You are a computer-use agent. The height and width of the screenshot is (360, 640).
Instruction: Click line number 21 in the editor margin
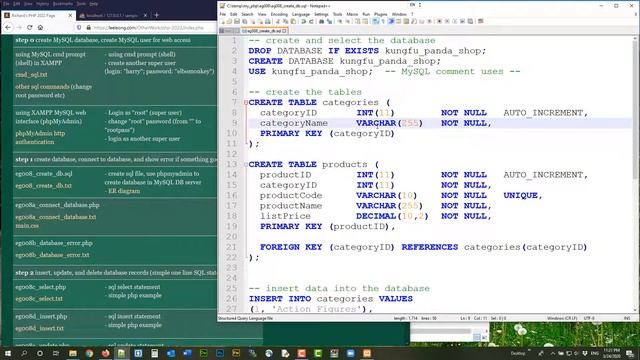(231, 247)
